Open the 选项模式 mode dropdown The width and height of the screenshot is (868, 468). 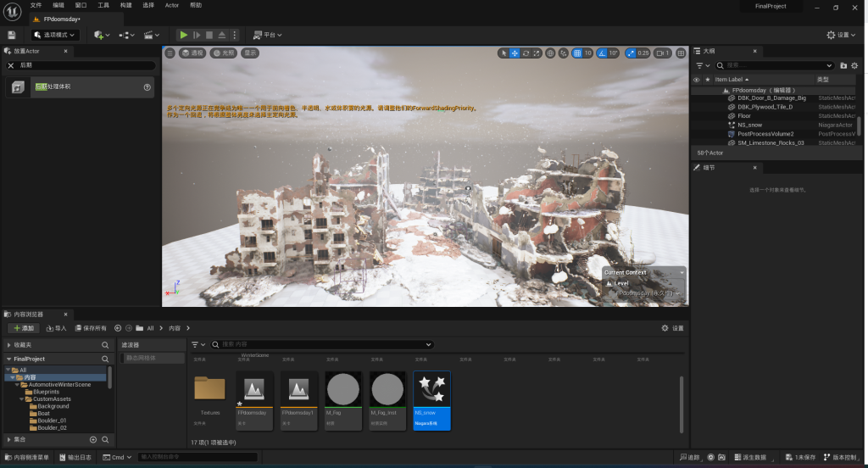pyautogui.click(x=55, y=35)
